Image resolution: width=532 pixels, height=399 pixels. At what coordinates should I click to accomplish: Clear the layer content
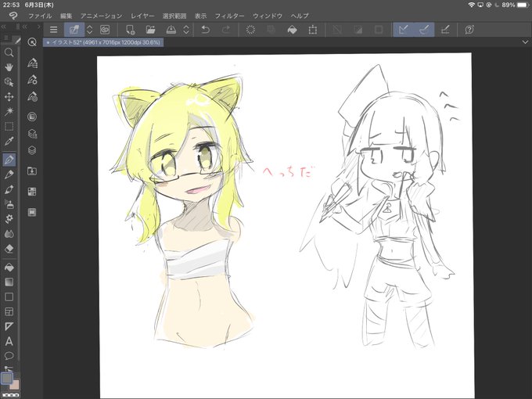(250, 30)
